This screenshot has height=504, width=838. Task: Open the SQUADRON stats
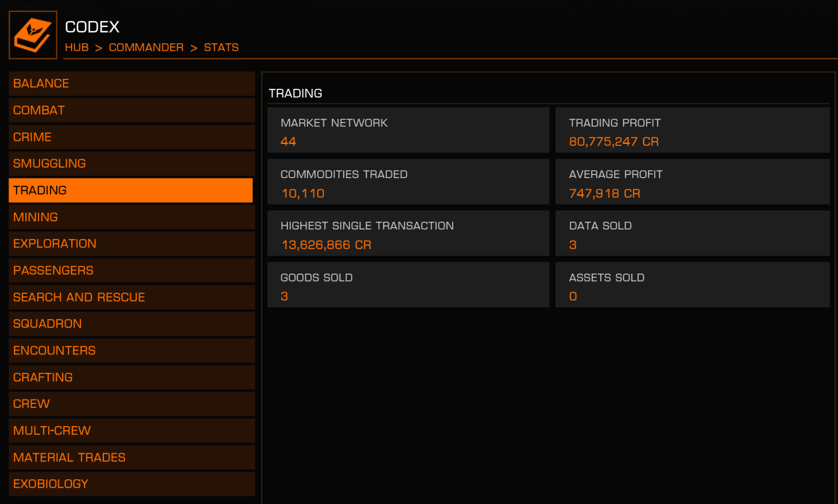[132, 324]
